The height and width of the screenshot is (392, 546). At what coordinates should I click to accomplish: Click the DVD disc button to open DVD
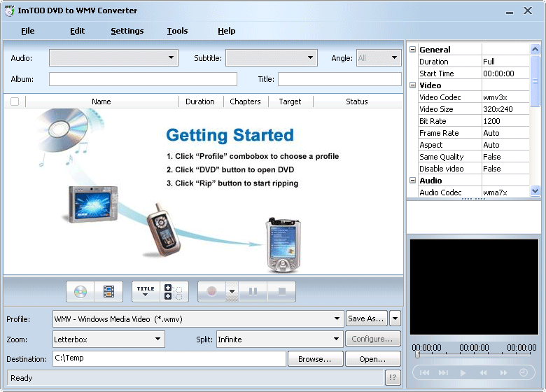(80, 291)
